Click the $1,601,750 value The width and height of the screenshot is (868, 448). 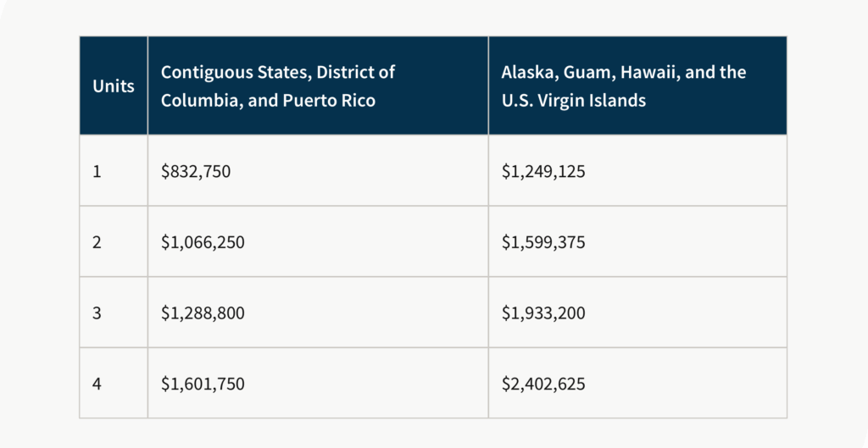[203, 384]
